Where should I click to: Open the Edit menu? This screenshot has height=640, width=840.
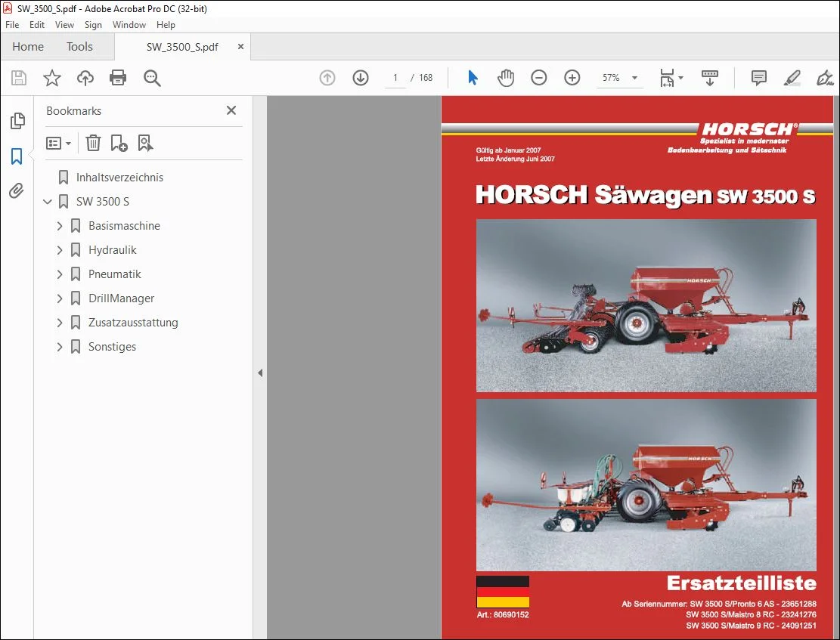37,25
